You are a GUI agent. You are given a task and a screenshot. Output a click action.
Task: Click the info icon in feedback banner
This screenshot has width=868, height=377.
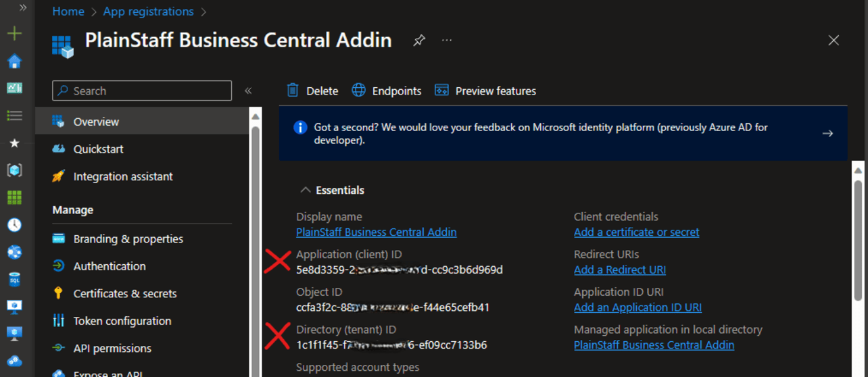(300, 127)
